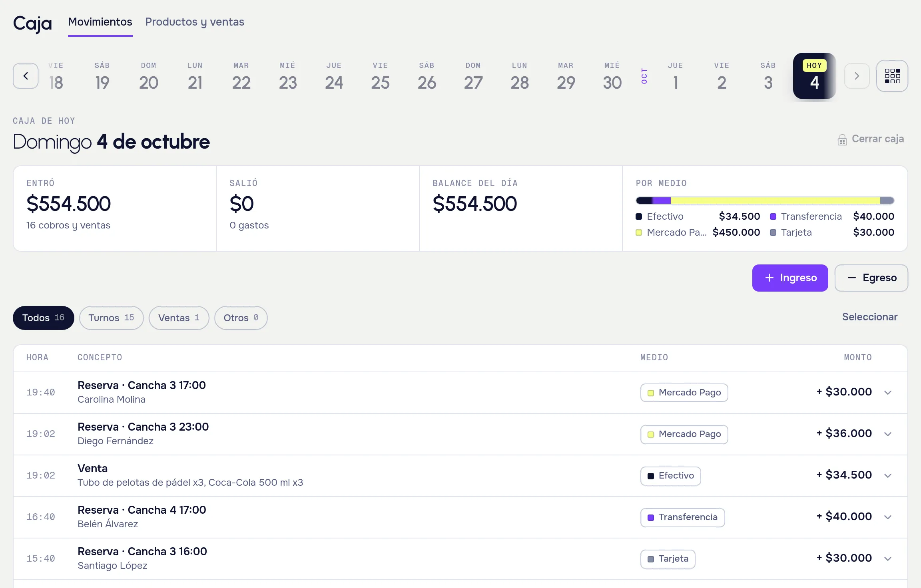Select Saturday 3 in the date strip
Image resolution: width=921 pixels, height=588 pixels.
[768, 76]
